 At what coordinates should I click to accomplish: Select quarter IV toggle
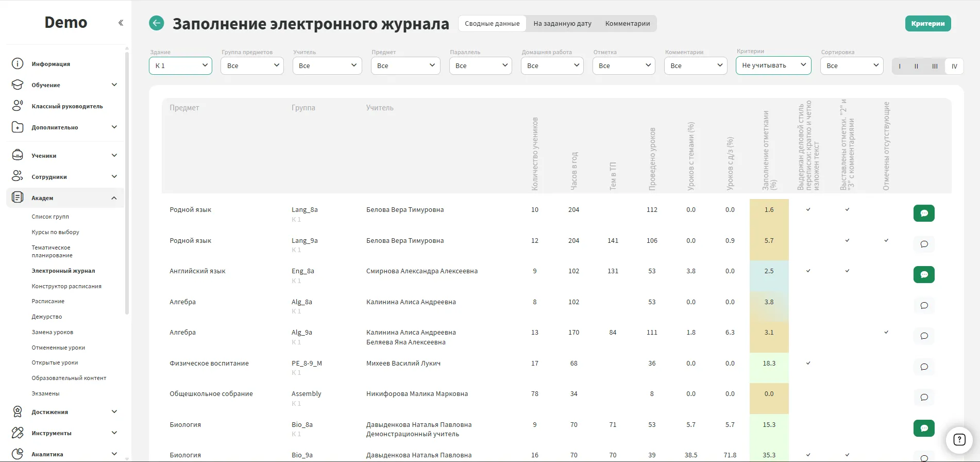click(x=954, y=66)
